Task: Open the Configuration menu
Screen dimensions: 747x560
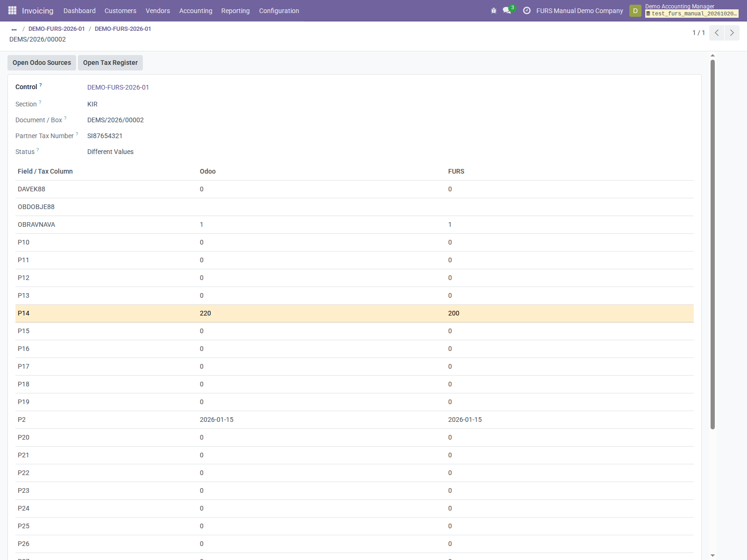Action: point(279,10)
